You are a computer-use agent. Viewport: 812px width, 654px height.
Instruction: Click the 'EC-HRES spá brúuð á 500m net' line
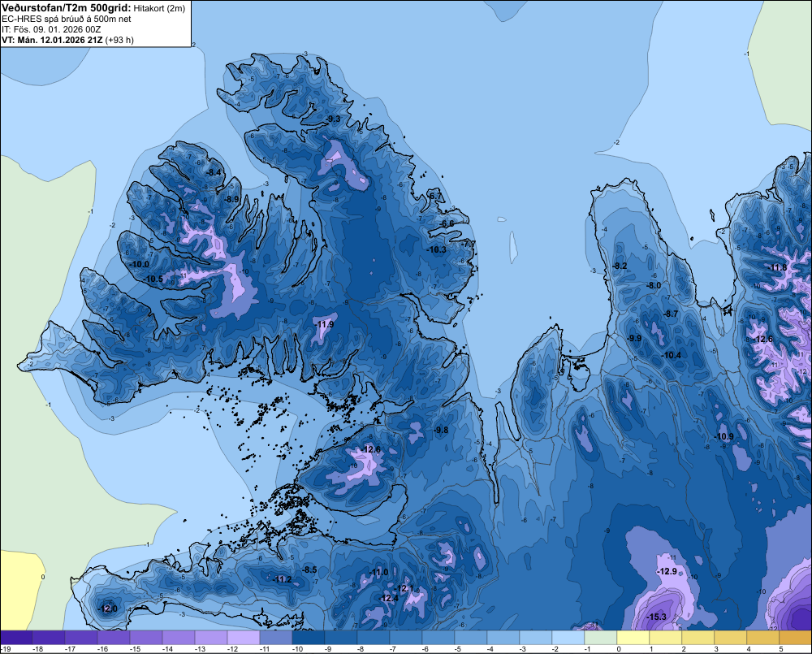pyautogui.click(x=67, y=19)
